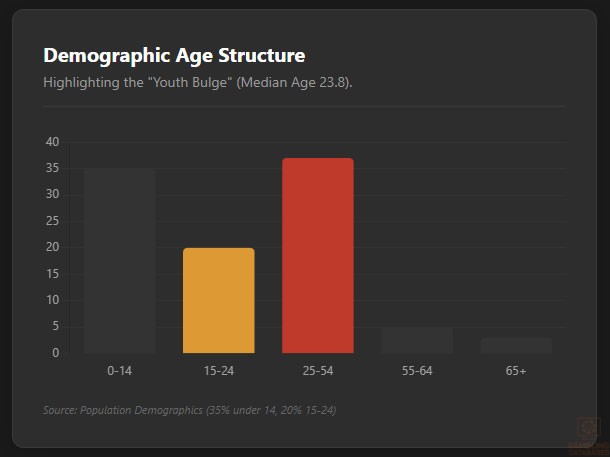Click the 15-24 x-axis label
The width and height of the screenshot is (610, 457).
pyautogui.click(x=219, y=371)
